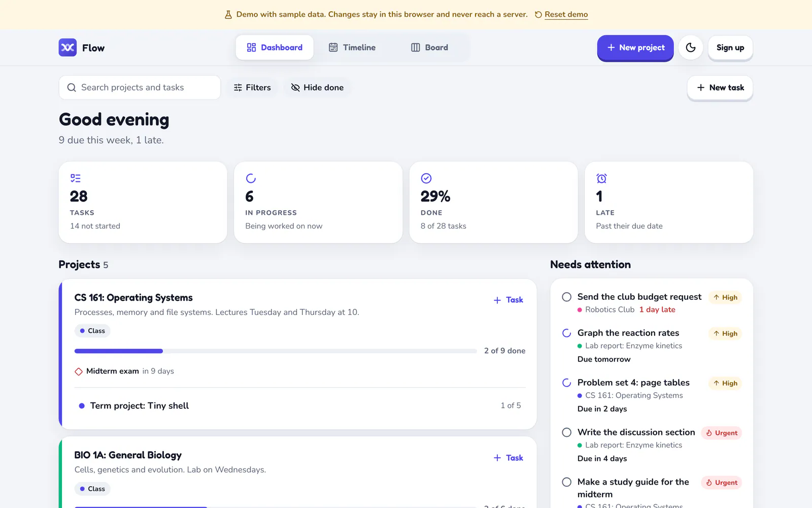This screenshot has width=812, height=508.
Task: Click the up-arrow icon on Send budget High badge
Action: [716, 297]
